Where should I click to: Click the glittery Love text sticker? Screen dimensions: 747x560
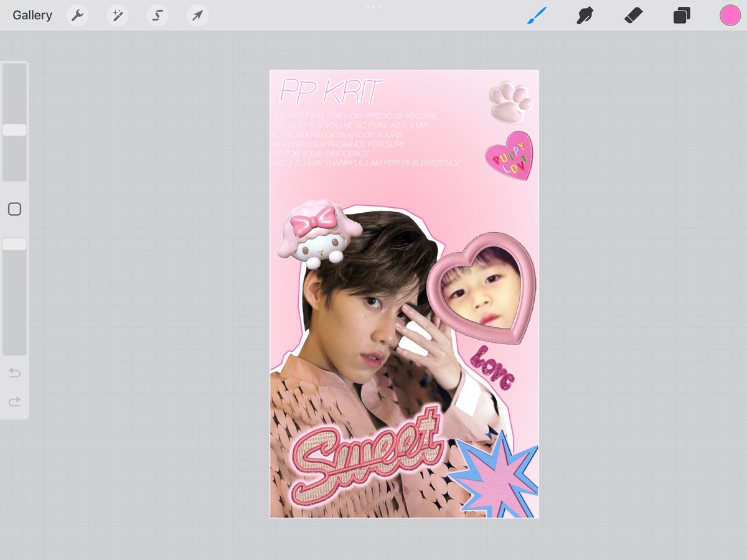coord(492,367)
